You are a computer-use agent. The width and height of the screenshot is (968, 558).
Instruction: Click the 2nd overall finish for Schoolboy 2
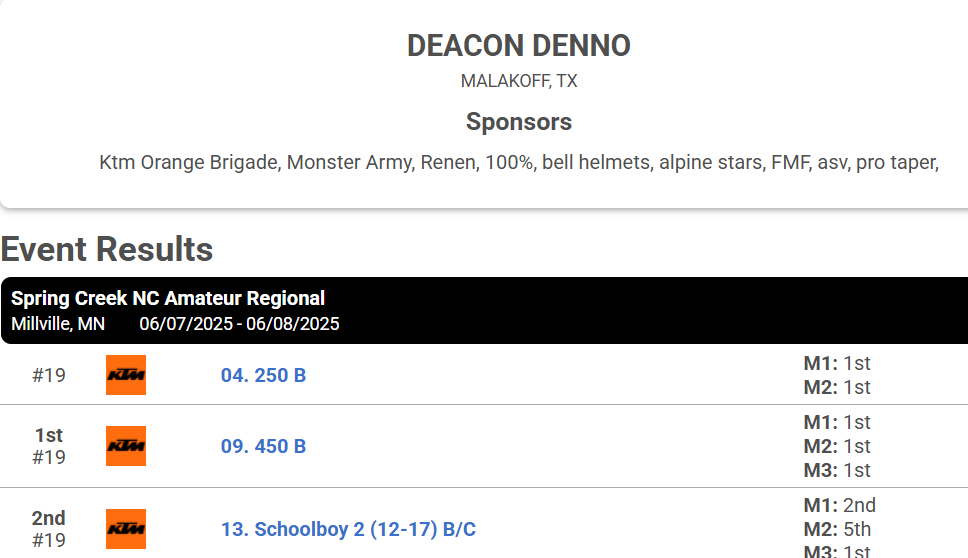[49, 518]
